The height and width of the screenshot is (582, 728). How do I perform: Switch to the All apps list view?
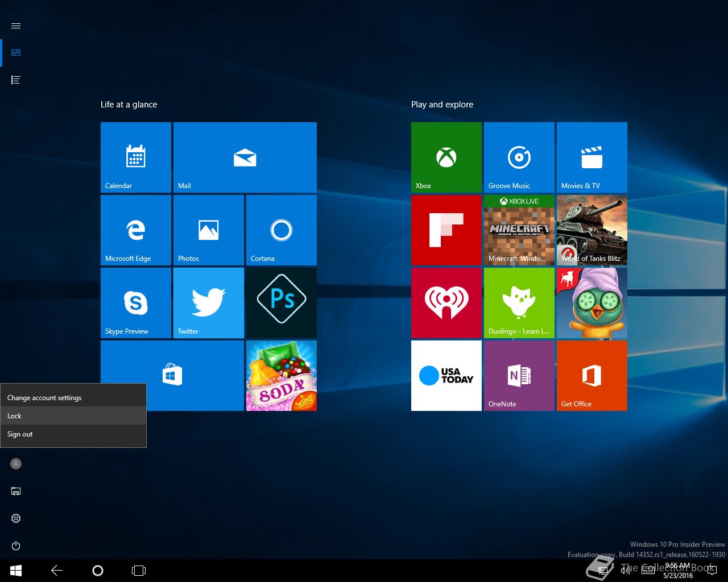click(x=16, y=80)
